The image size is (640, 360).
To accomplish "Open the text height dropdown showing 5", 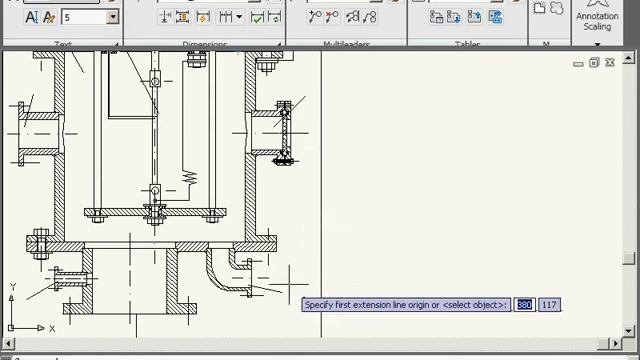I will (x=113, y=17).
